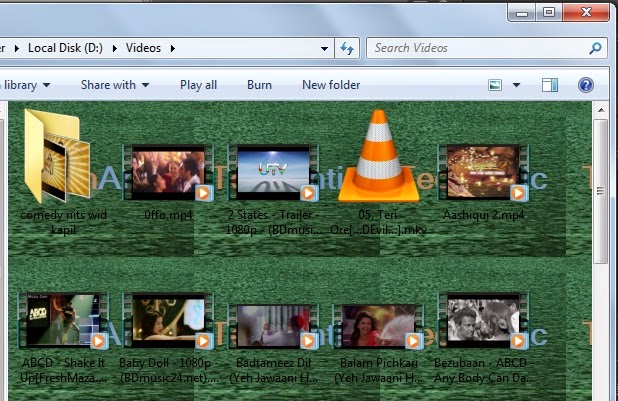
Task: Open the comedy nits wid kapil folder icon
Action: click(58, 156)
